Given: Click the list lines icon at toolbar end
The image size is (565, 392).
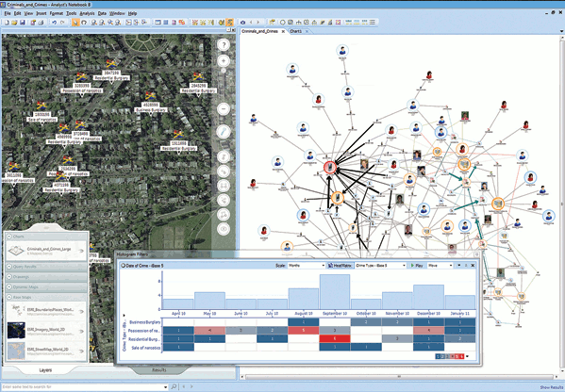Looking at the screenshot, I should pyautogui.click(x=373, y=23).
